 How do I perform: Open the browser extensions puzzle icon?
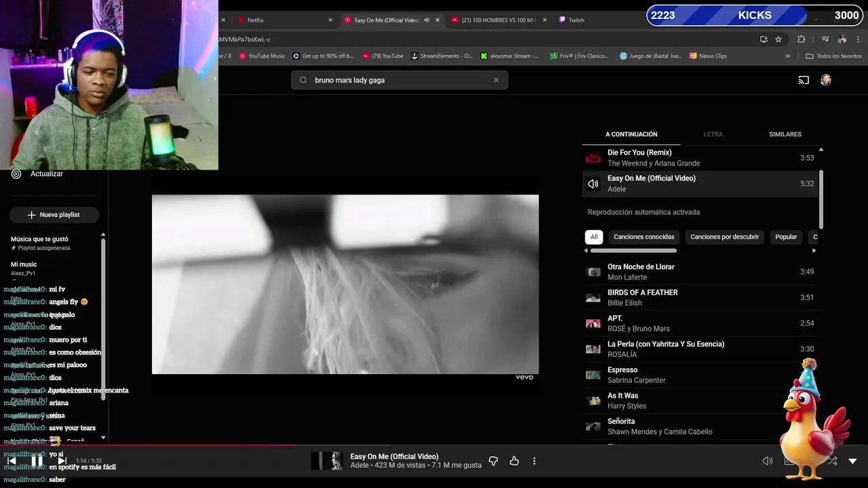coord(801,39)
